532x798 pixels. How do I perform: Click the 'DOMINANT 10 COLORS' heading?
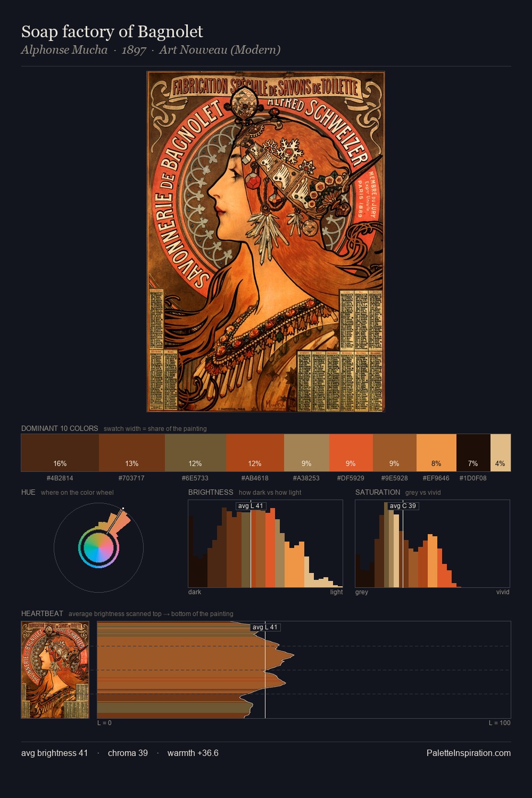pyautogui.click(x=60, y=428)
